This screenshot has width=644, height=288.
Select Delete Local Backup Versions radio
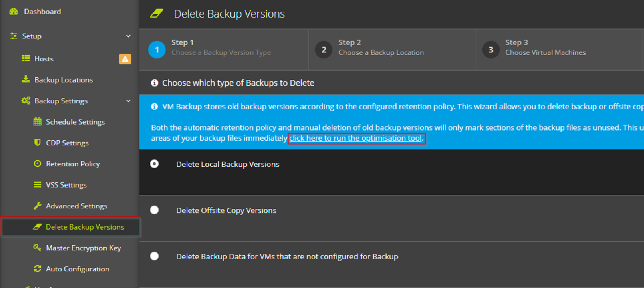coord(155,164)
